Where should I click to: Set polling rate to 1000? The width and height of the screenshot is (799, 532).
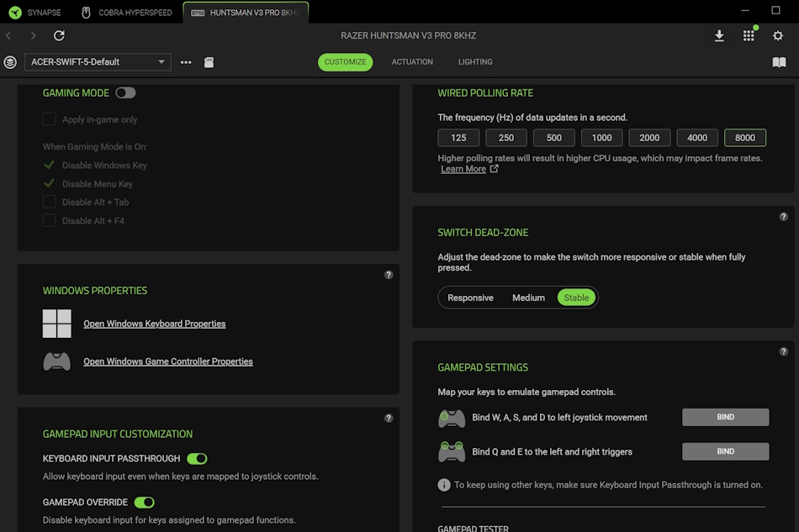pyautogui.click(x=602, y=138)
